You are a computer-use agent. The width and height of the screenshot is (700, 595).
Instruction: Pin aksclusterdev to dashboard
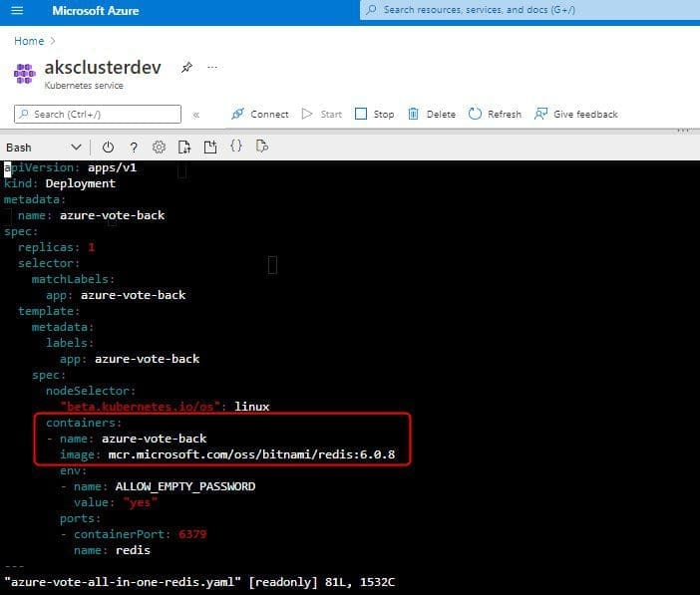[186, 68]
